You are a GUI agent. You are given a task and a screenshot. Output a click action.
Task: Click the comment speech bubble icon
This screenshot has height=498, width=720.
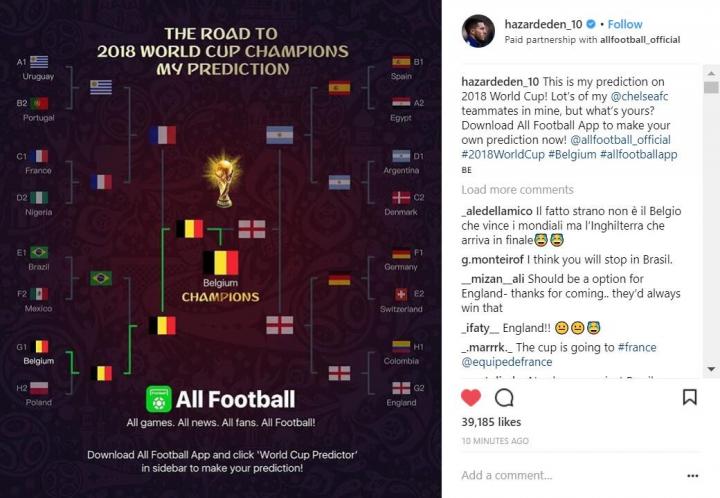(x=504, y=397)
